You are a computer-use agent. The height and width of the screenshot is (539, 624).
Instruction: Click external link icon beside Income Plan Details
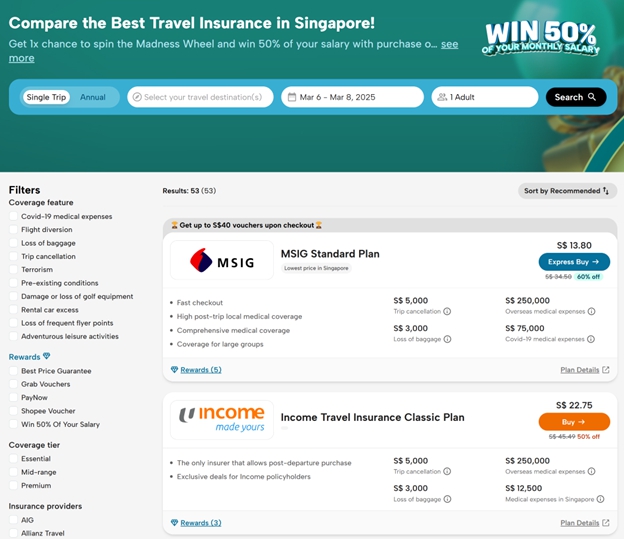click(x=606, y=523)
